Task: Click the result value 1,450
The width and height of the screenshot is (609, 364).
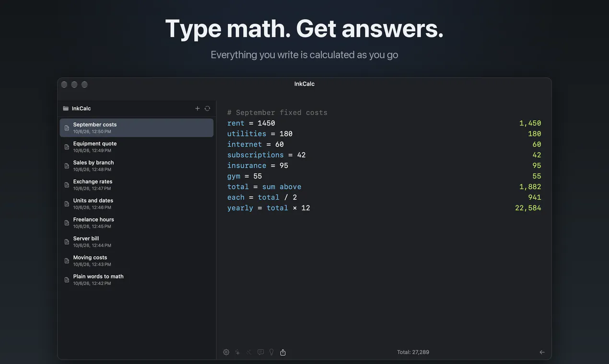Action: point(530,123)
